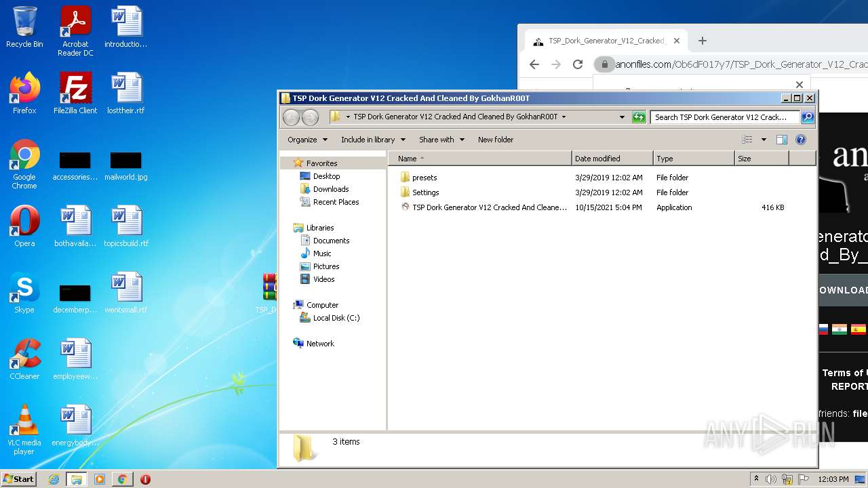Launch Firefox from the desktop

click(x=24, y=94)
